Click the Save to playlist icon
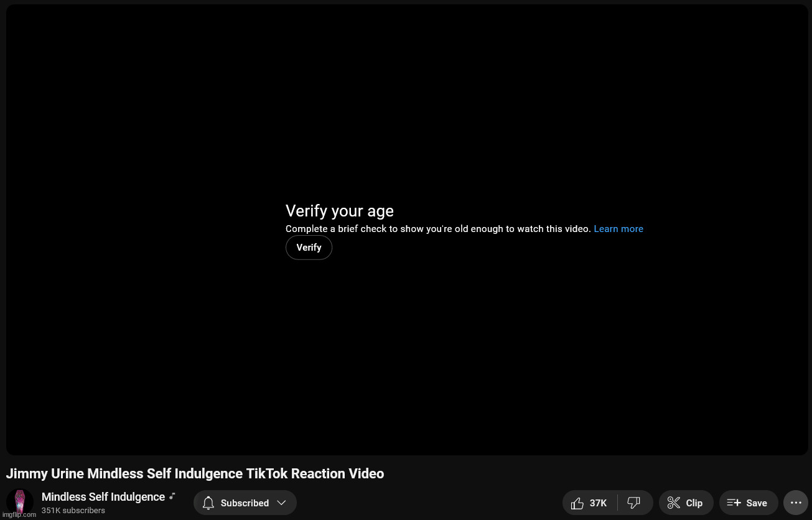The height and width of the screenshot is (520, 812). pos(734,503)
